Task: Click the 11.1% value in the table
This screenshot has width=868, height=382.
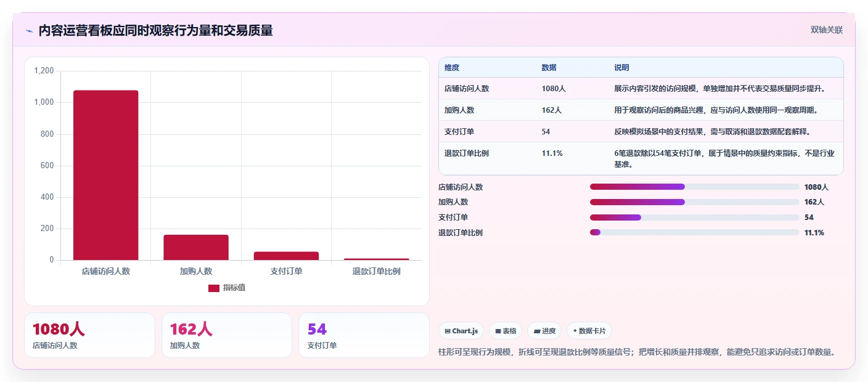Action: [552, 153]
